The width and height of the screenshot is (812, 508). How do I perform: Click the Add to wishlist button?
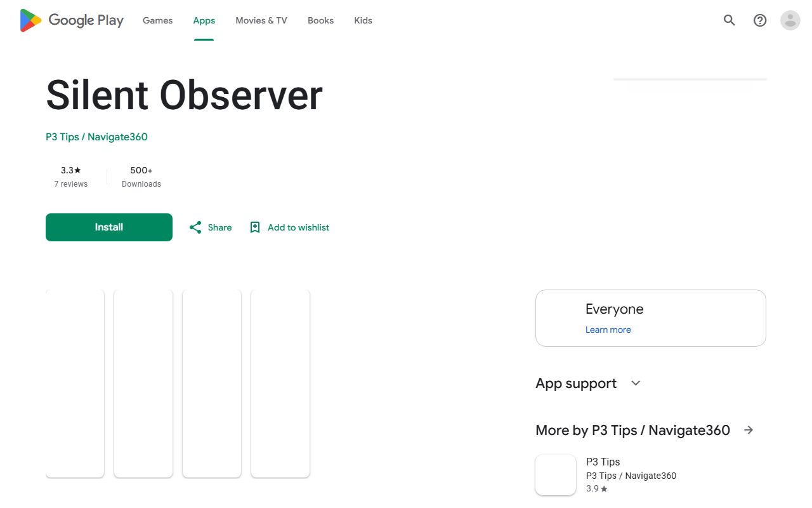coord(290,227)
